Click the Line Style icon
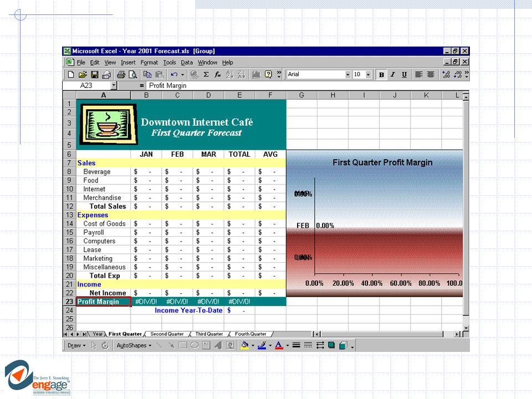 click(296, 345)
